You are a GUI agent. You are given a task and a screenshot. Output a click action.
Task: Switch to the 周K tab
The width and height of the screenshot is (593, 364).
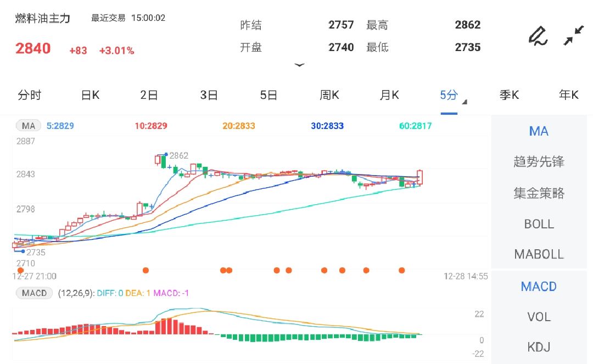point(329,95)
